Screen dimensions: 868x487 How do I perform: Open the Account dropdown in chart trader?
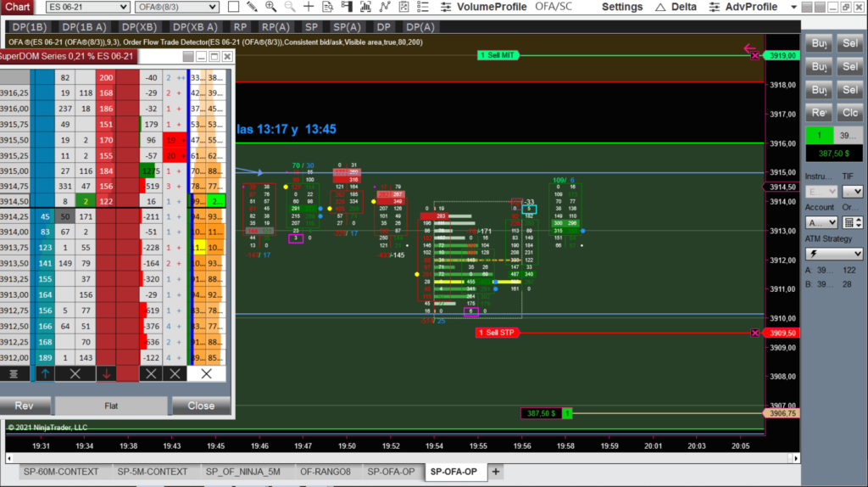(821, 222)
